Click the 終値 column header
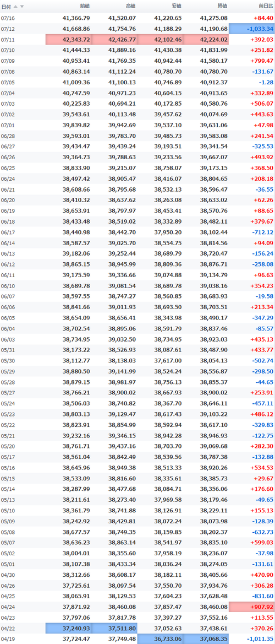The image size is (275, 644). [x=222, y=6]
